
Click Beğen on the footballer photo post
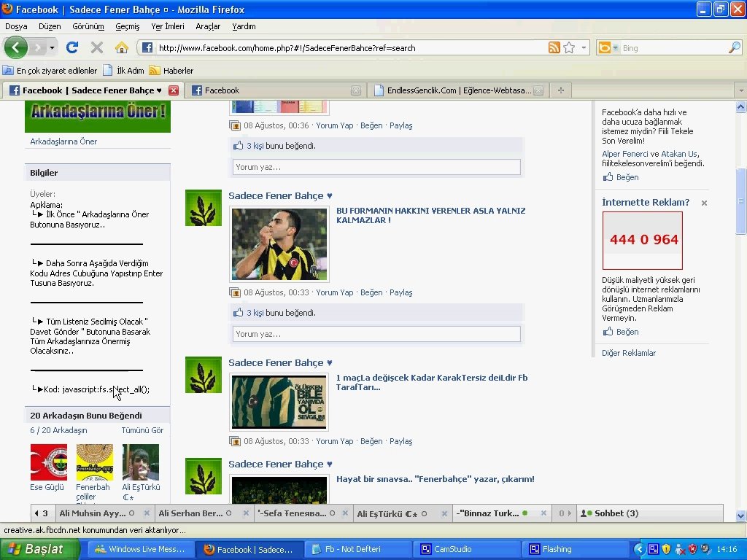pos(371,292)
